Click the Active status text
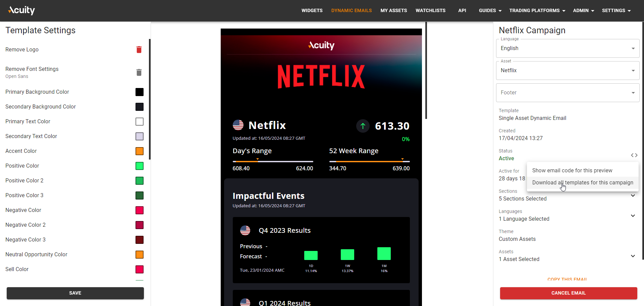Viewport: 644px width, 306px height. coord(506,159)
